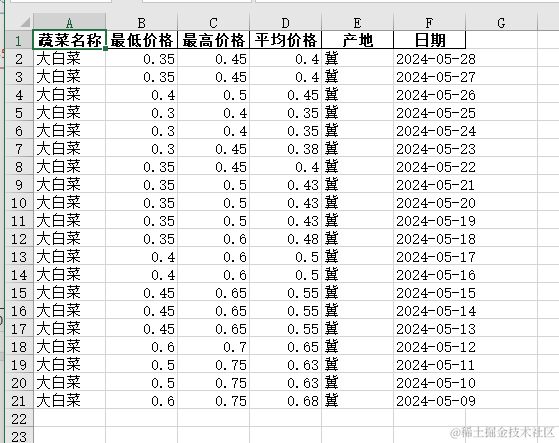Select the date cell 2024-05-19
This screenshot has height=443, width=559.
tap(430, 220)
